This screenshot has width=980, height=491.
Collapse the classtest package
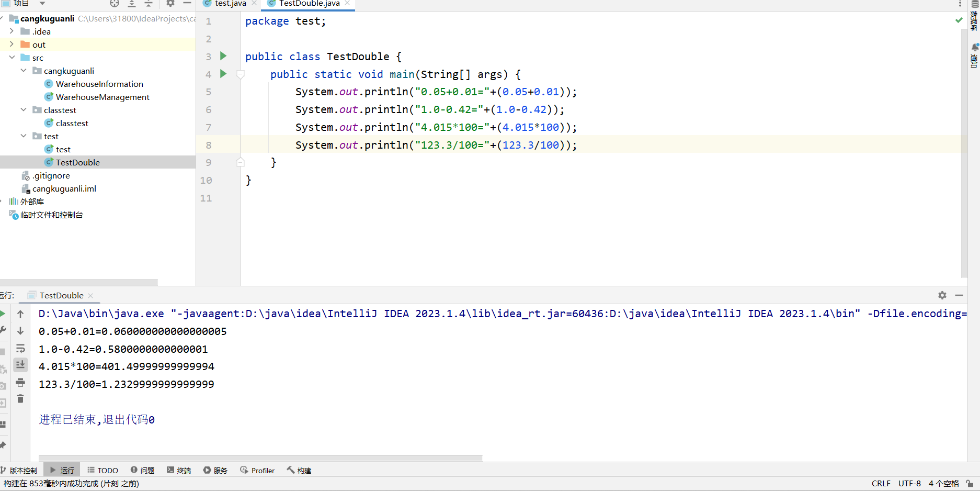(x=24, y=110)
